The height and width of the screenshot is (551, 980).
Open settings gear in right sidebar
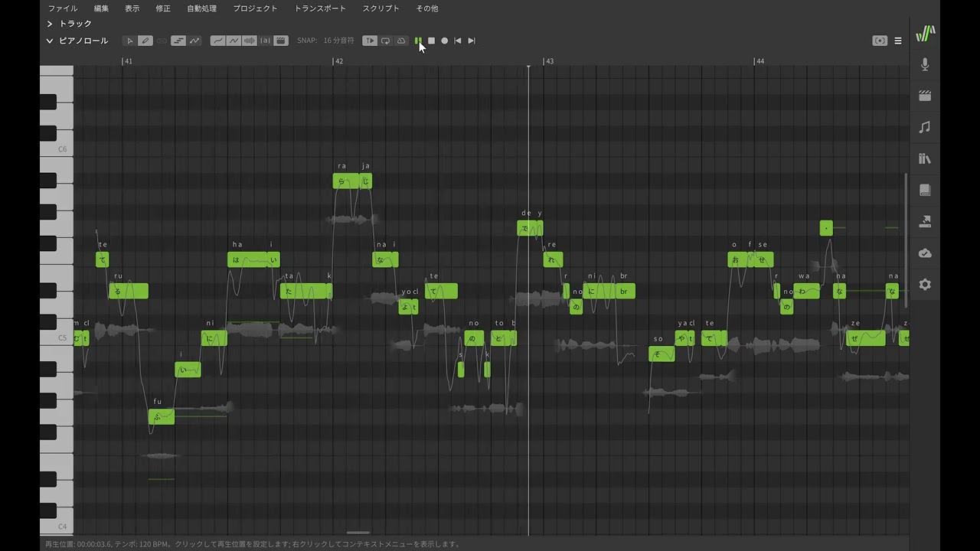925,285
